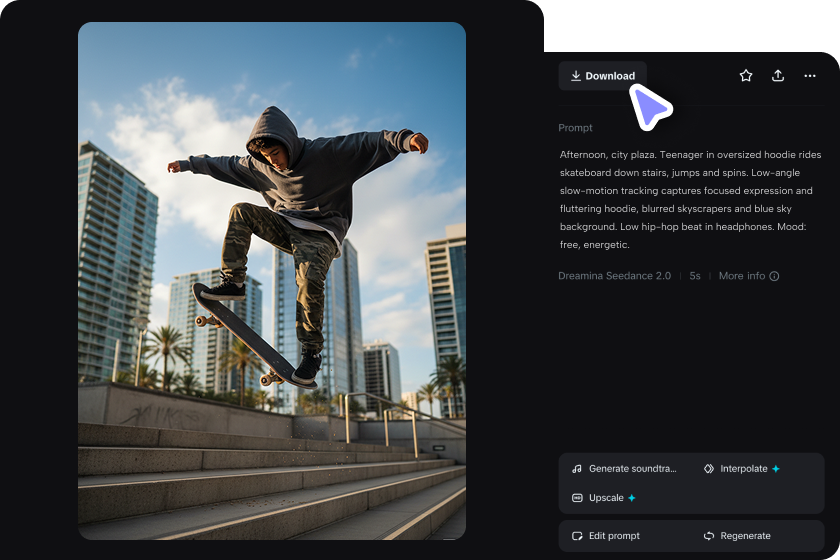Click the prompt text starting 'Afternoon, city plaza'
This screenshot has width=840, height=560.
click(x=691, y=199)
